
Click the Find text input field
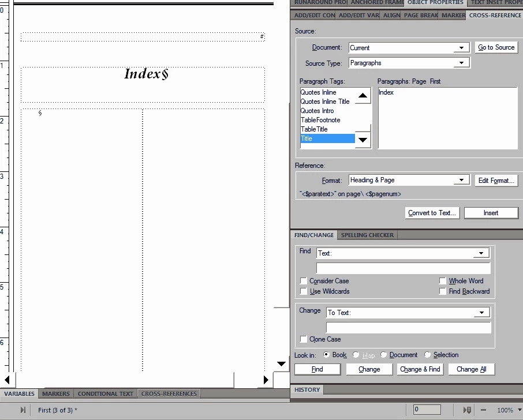pos(404,268)
